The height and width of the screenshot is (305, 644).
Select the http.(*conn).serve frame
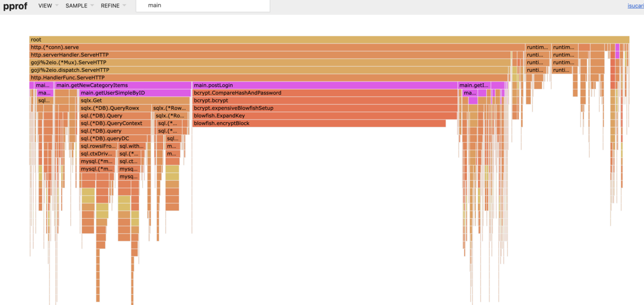pyautogui.click(x=277, y=47)
